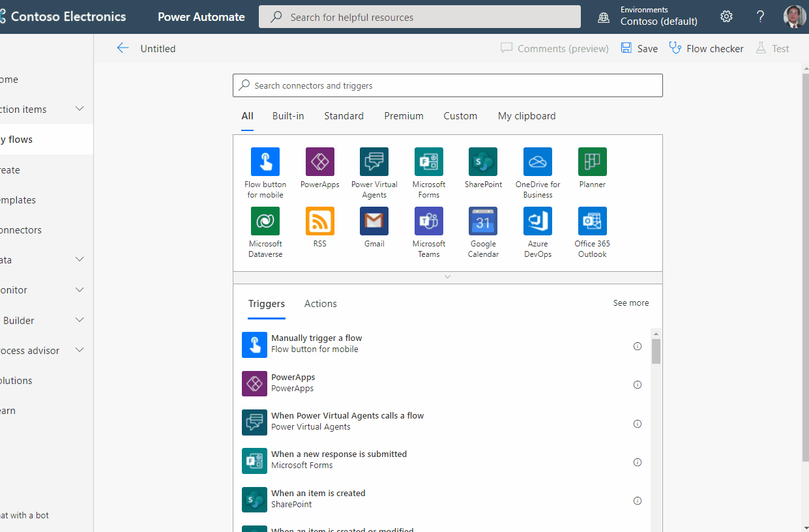
Task: Click the Save button
Action: click(x=639, y=48)
